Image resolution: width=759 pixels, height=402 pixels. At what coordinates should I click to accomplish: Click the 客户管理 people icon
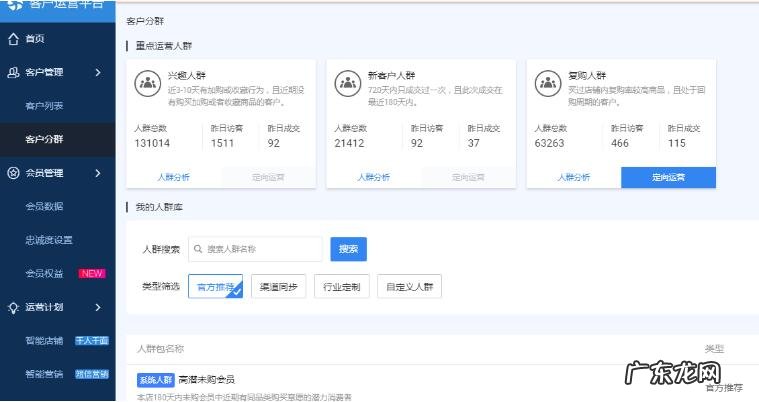14,73
